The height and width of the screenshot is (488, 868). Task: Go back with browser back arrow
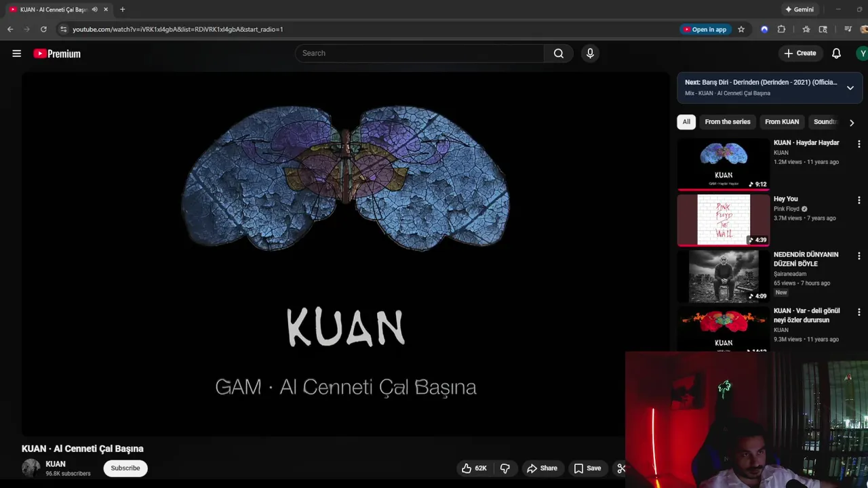(x=10, y=29)
